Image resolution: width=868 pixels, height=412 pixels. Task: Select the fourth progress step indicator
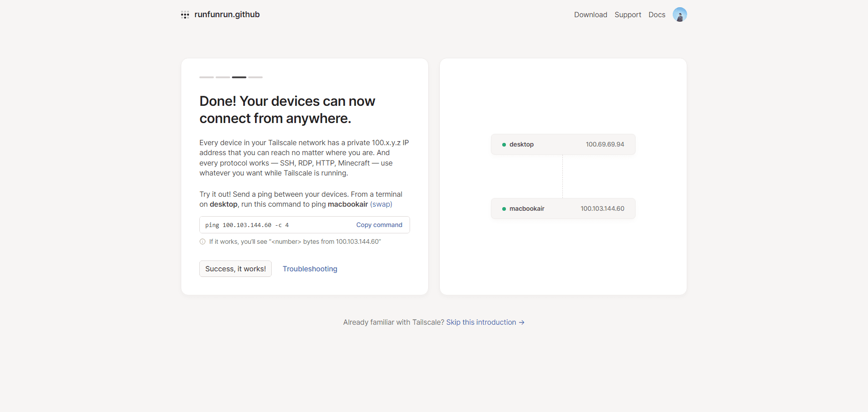(x=255, y=77)
